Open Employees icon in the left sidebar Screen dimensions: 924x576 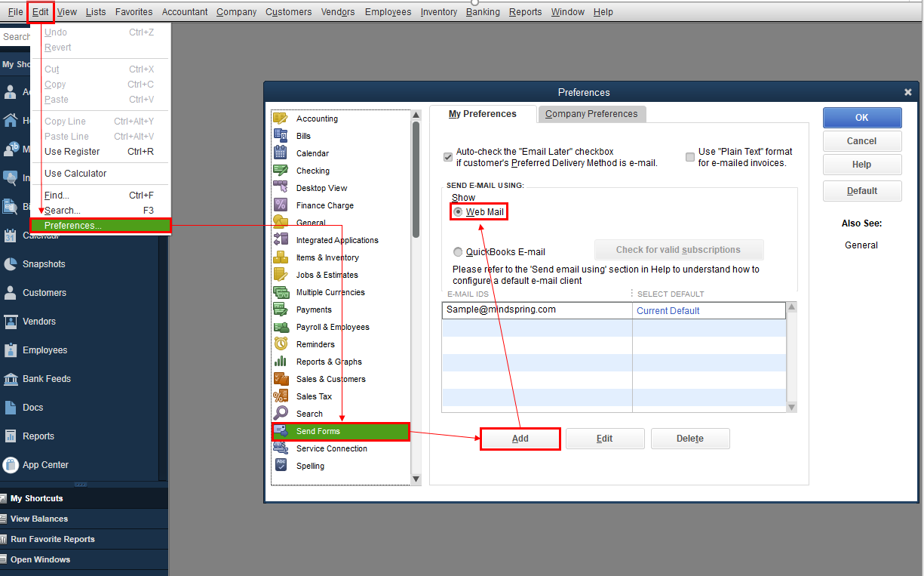point(11,350)
